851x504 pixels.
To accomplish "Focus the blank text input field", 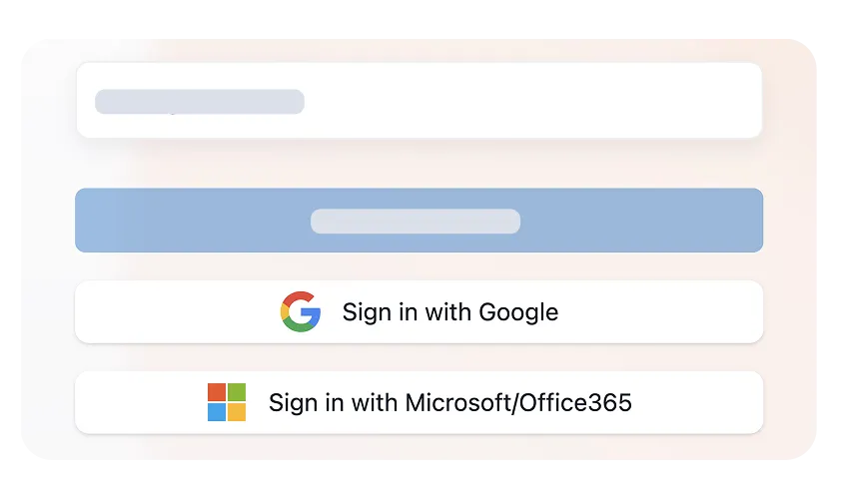I will pyautogui.click(x=419, y=101).
